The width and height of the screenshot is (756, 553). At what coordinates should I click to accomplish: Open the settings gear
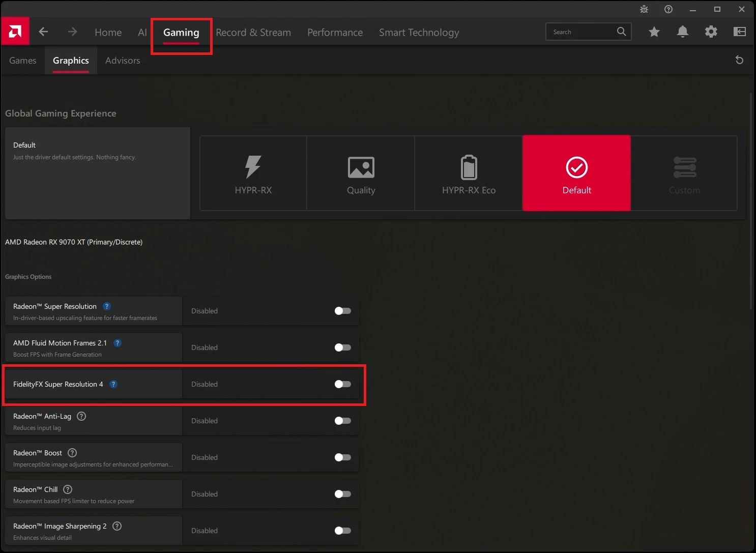pyautogui.click(x=711, y=32)
